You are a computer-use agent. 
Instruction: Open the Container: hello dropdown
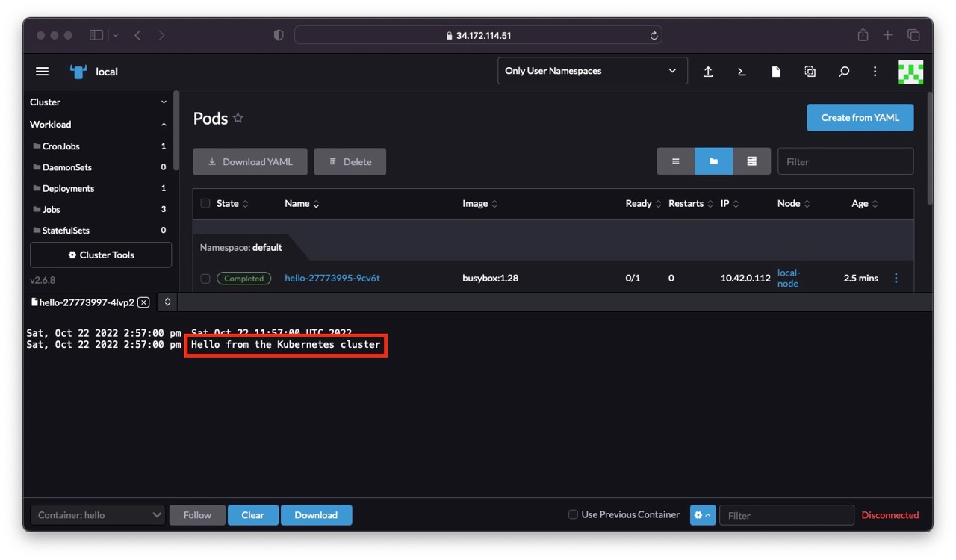(x=98, y=515)
